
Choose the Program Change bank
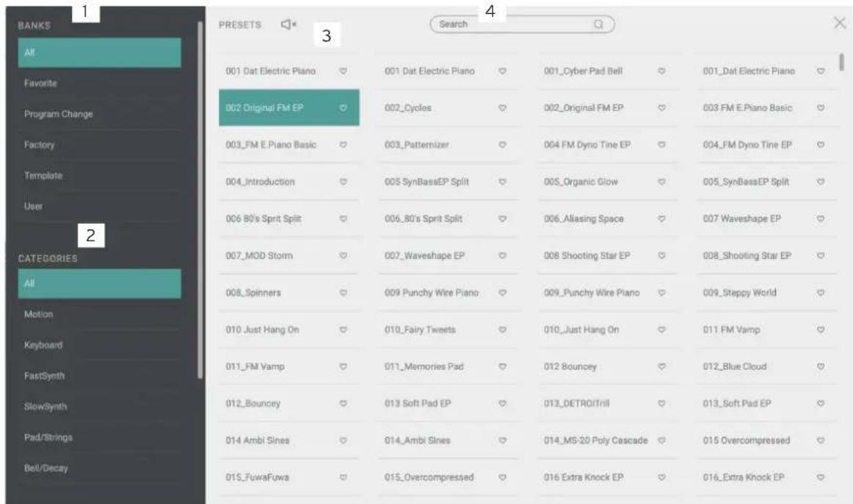100,114
